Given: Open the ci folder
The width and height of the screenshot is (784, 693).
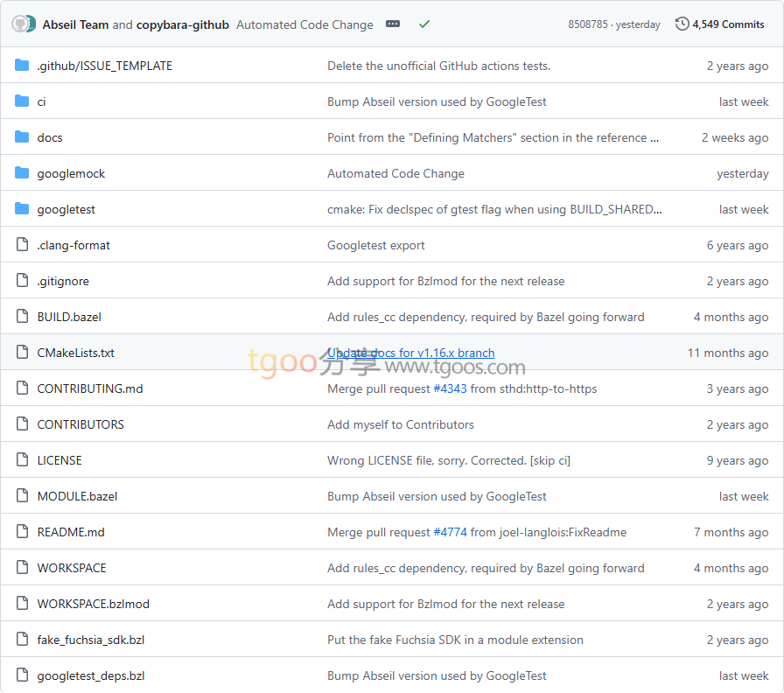Looking at the screenshot, I should (x=41, y=102).
